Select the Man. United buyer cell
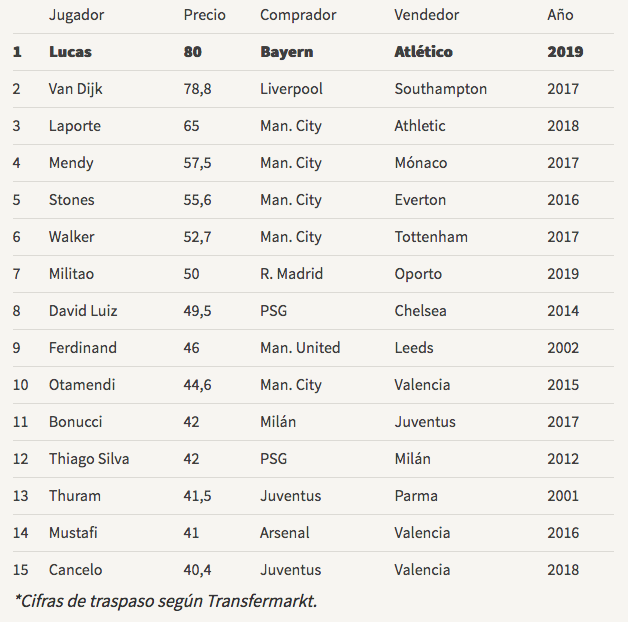 click(300, 348)
